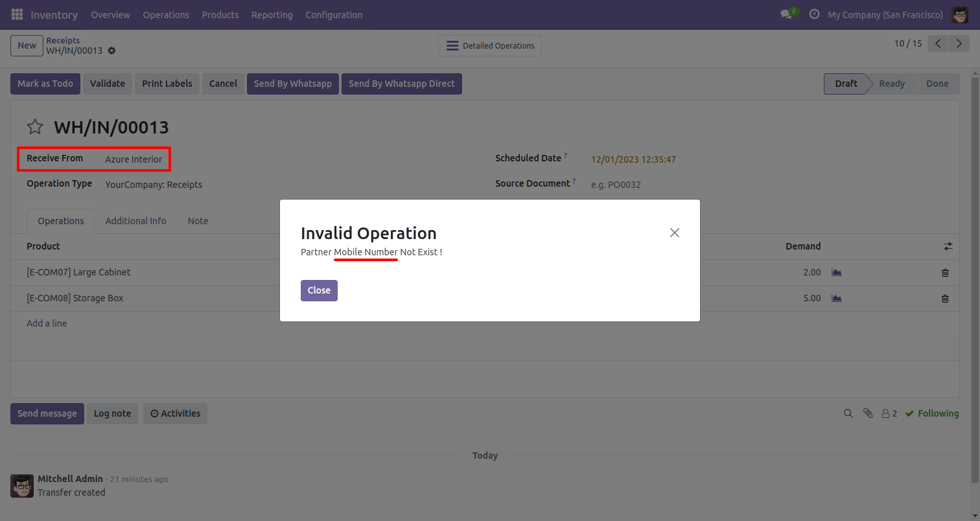Screen dimensions: 980x521
Task: Click the Azure Interior Receive From field
Action: (134, 159)
